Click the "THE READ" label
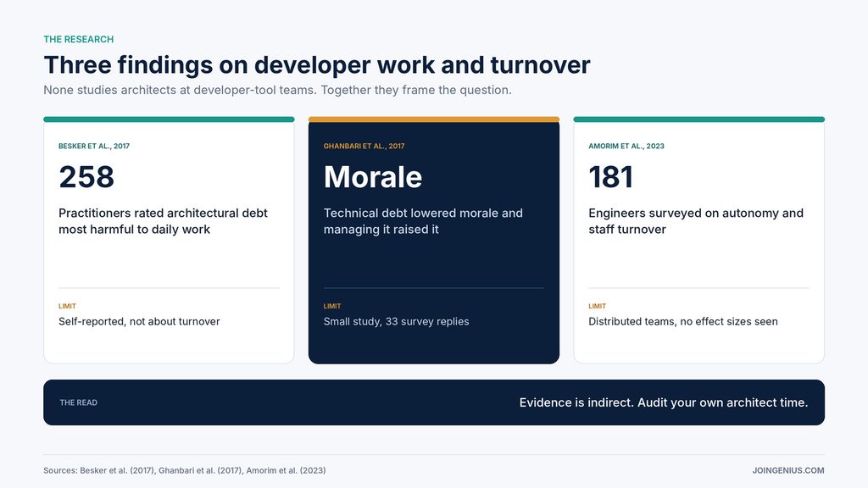The height and width of the screenshot is (488, 868). point(79,402)
